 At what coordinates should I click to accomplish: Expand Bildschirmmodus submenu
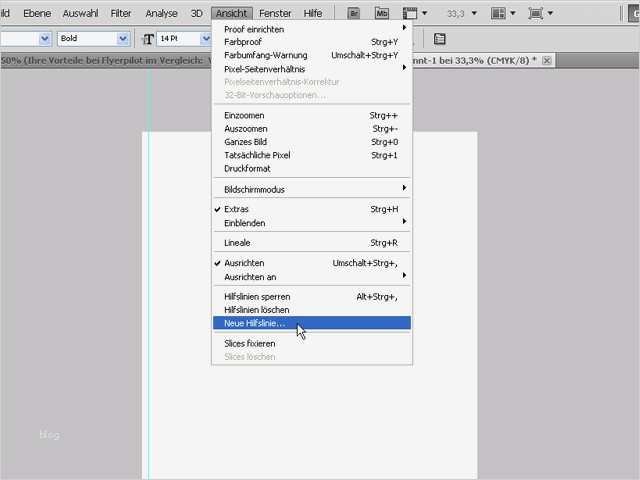[x=312, y=189]
